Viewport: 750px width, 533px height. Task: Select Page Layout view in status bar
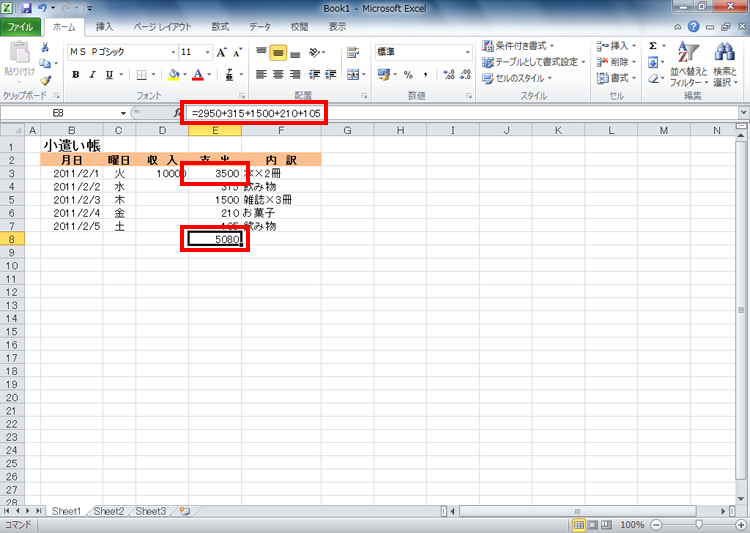point(592,525)
